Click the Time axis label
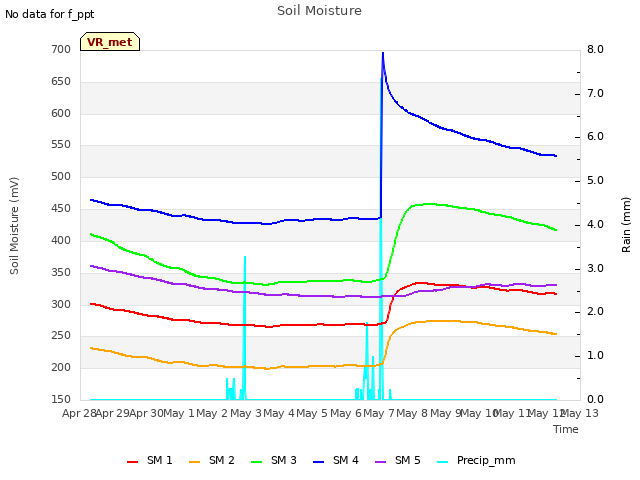This screenshot has height=480, width=640. pos(566,429)
